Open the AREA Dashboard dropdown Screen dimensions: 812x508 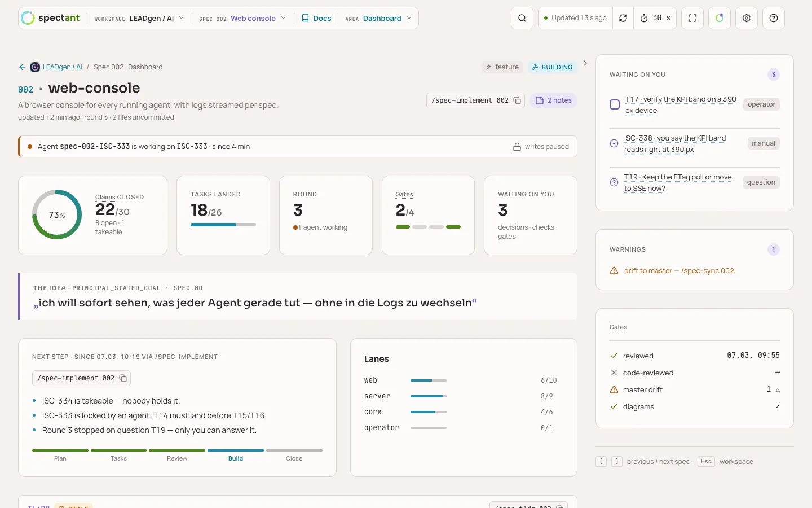coord(378,18)
